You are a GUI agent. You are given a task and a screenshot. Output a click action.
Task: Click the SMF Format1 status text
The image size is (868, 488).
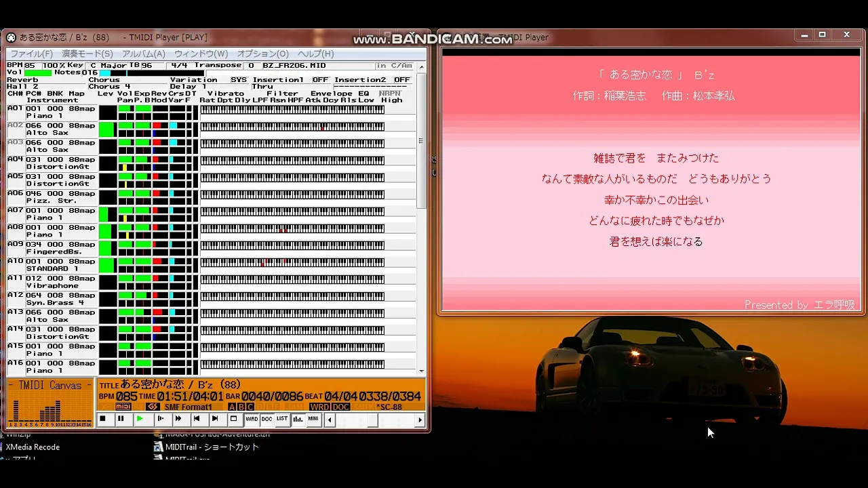click(189, 407)
